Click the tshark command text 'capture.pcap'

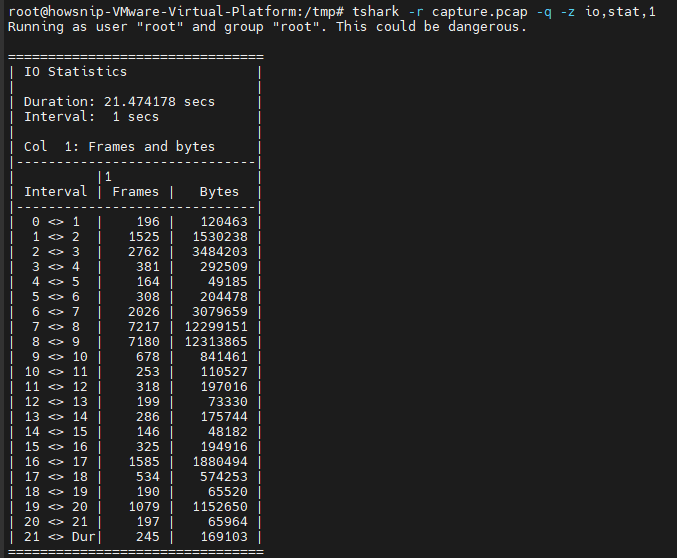click(480, 12)
